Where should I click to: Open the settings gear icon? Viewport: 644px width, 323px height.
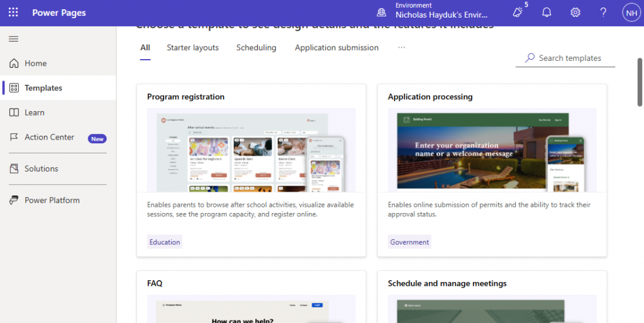point(575,13)
